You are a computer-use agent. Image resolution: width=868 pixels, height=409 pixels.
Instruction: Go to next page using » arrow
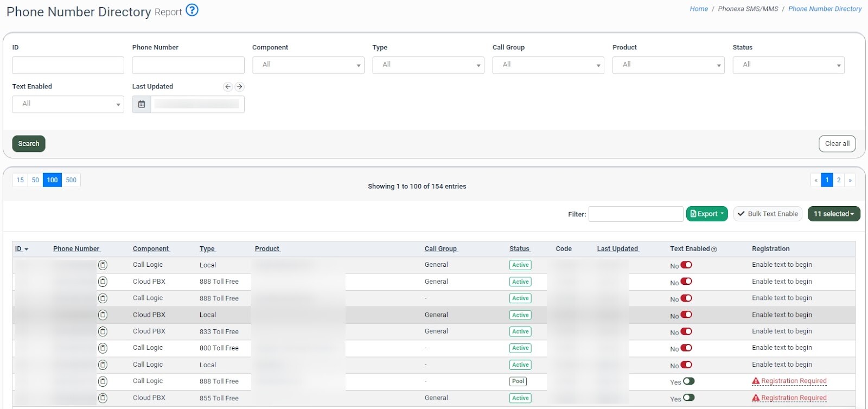850,180
